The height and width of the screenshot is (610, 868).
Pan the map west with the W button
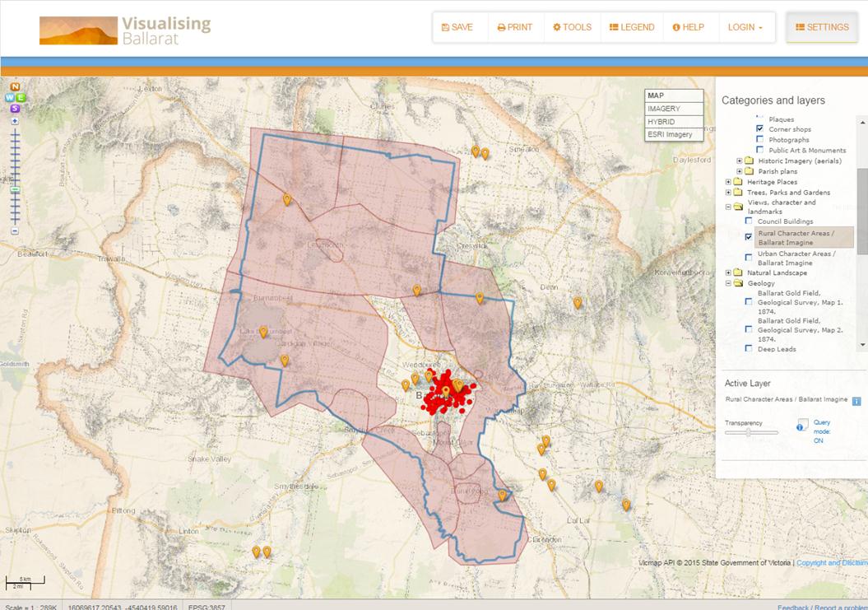[x=9, y=97]
